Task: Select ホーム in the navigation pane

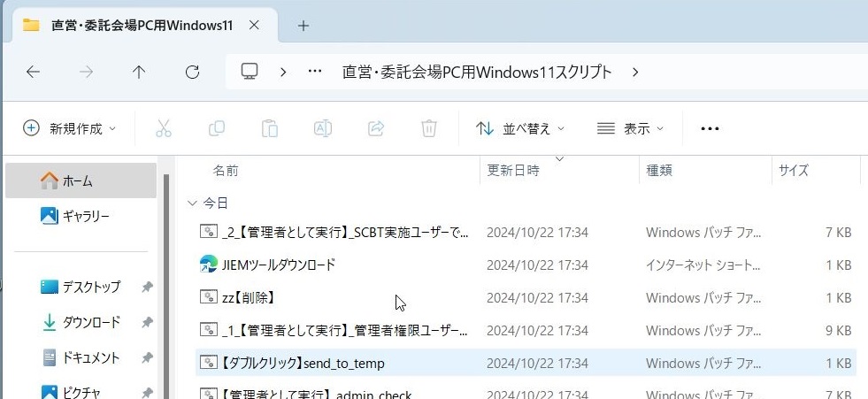Action: [81, 180]
